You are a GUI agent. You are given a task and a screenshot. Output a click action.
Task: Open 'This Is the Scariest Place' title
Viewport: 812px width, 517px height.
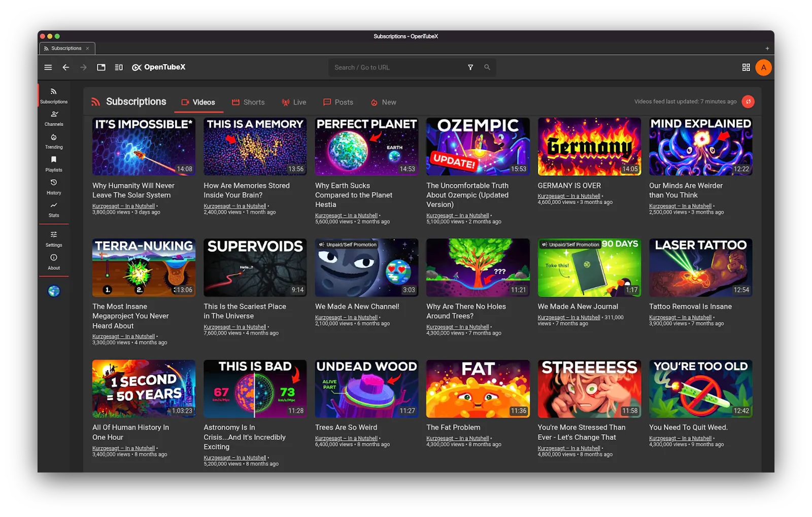[x=245, y=311]
